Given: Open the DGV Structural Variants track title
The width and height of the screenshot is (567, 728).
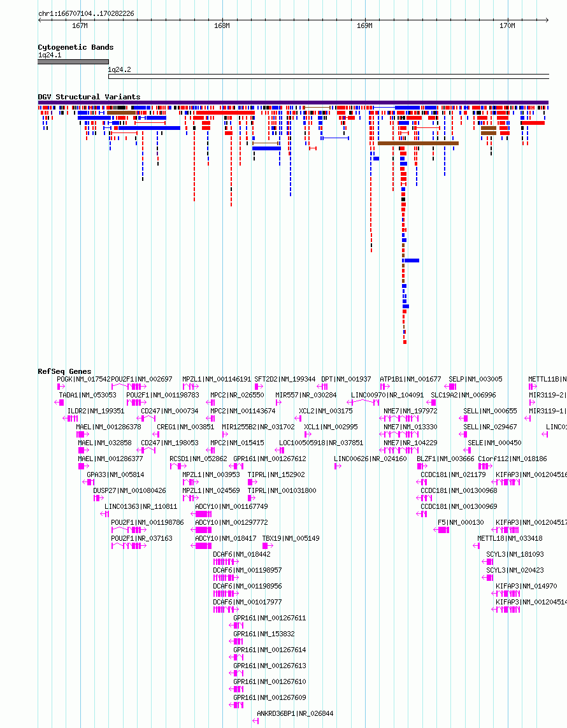Looking at the screenshot, I should [89, 97].
